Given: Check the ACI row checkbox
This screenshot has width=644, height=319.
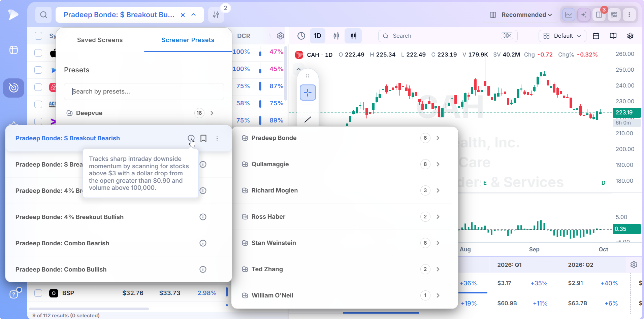Looking at the screenshot, I should tap(38, 104).
